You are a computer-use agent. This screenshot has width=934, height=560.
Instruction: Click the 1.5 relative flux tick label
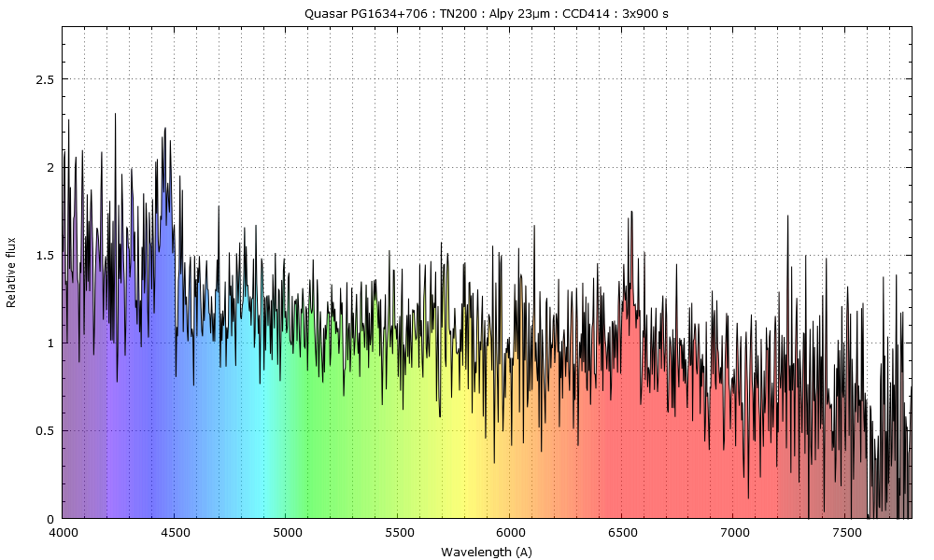[x=45, y=255]
